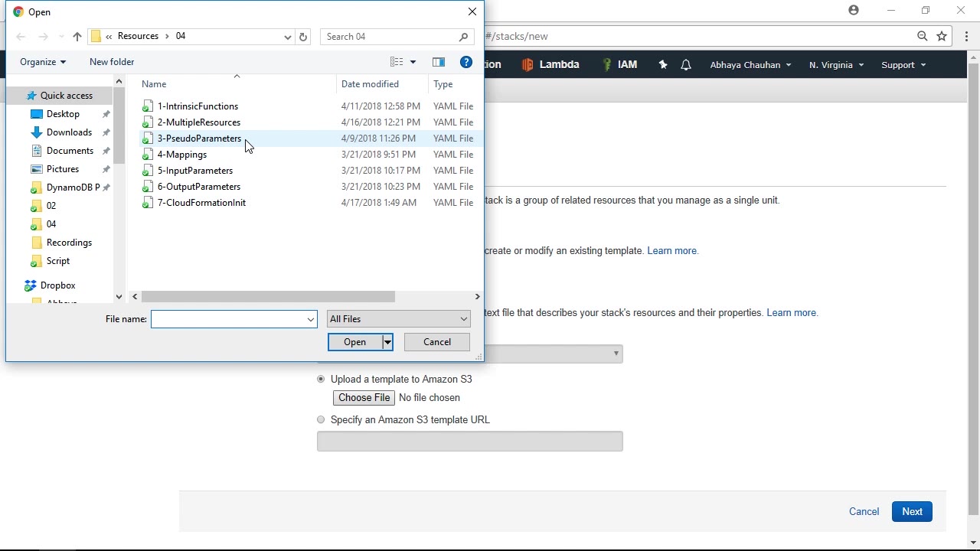Screen dimensions: 980x551
Task: Cancel the Open file dialog
Action: point(437,342)
